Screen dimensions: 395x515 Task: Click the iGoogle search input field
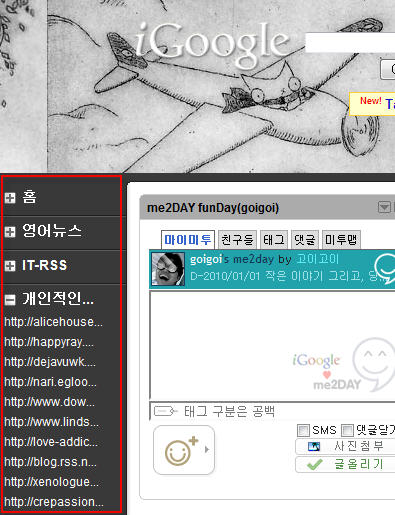click(x=350, y=42)
